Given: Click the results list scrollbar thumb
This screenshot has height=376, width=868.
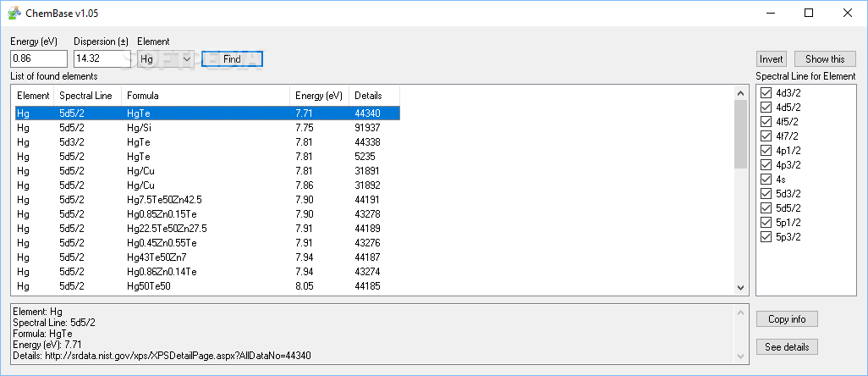Looking at the screenshot, I should [740, 134].
